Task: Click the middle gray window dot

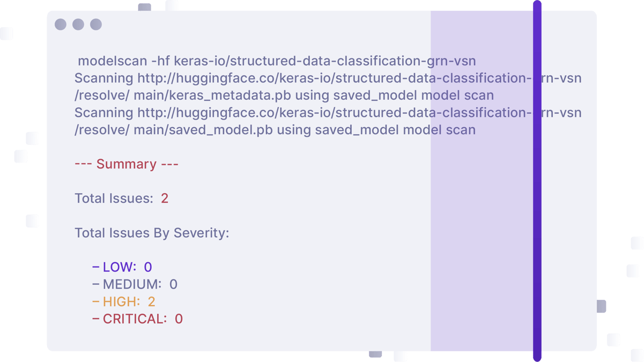Action: click(x=78, y=25)
